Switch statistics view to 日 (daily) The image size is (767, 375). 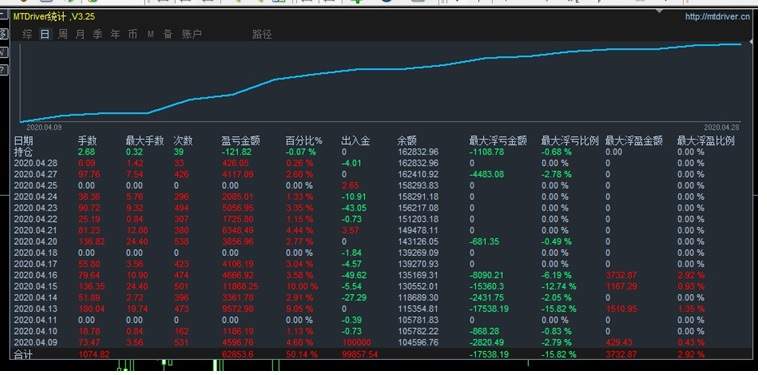click(45, 34)
